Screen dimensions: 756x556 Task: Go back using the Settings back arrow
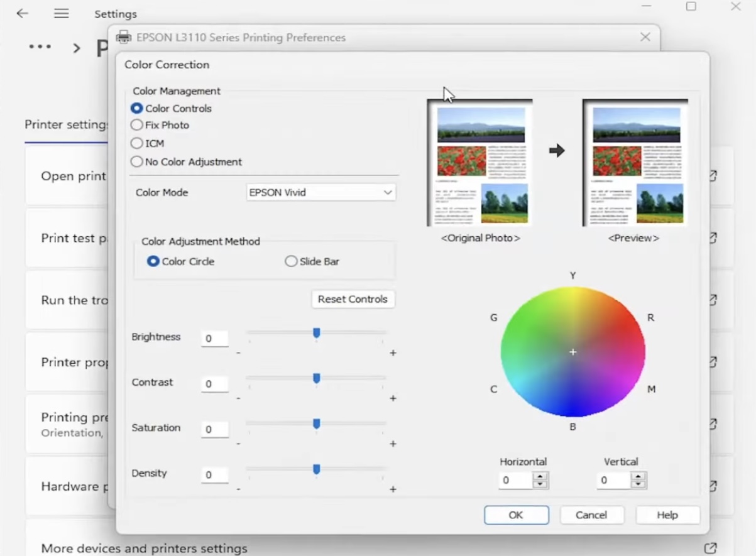tap(23, 13)
